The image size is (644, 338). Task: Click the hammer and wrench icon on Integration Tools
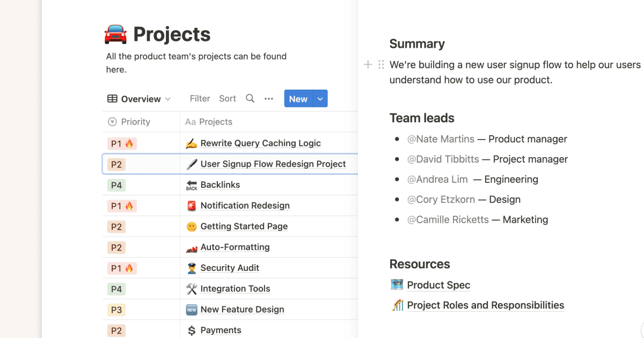coord(192,289)
